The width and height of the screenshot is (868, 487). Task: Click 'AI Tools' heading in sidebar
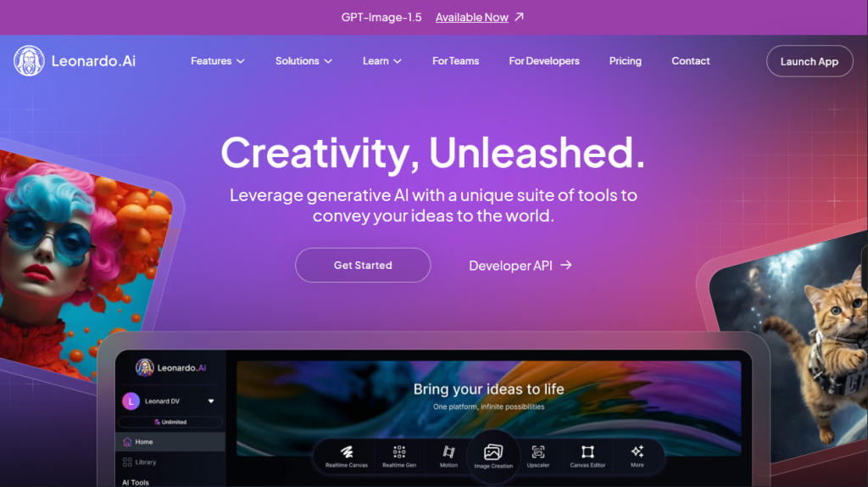[136, 483]
